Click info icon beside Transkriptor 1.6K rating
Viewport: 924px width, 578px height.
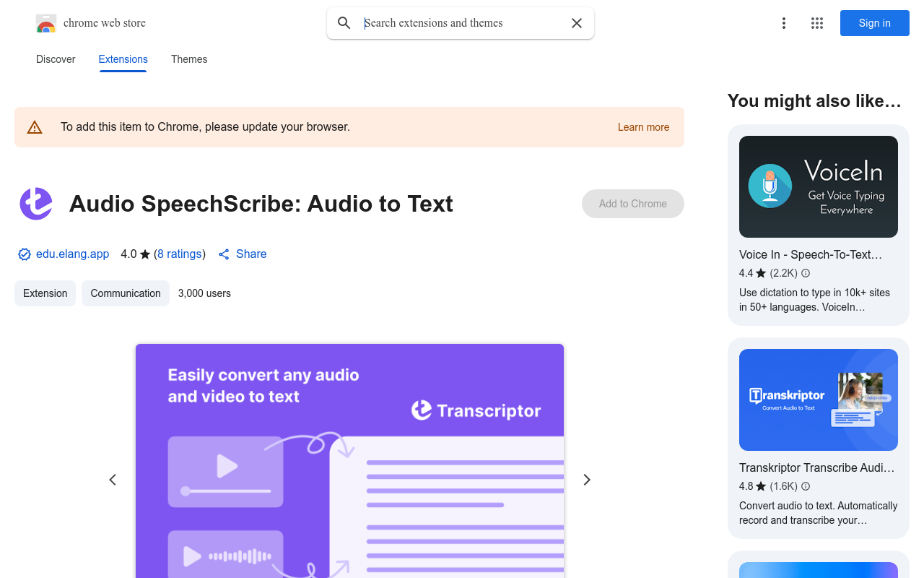tap(806, 486)
